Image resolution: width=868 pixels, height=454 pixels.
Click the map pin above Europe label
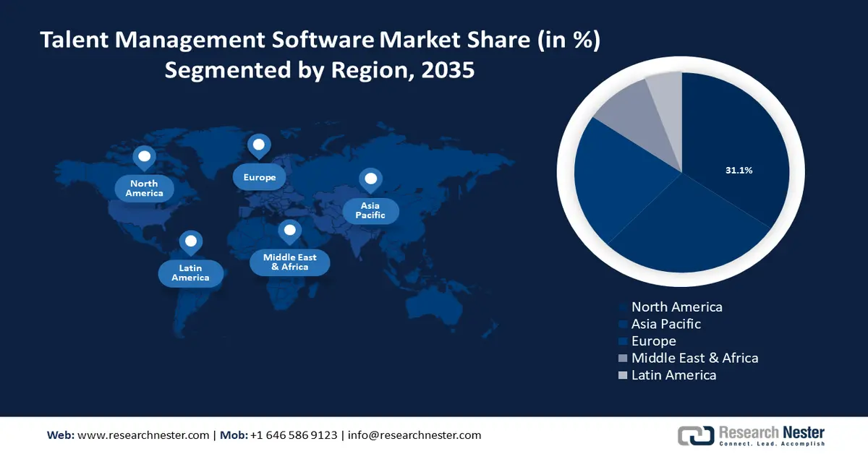pos(258,145)
